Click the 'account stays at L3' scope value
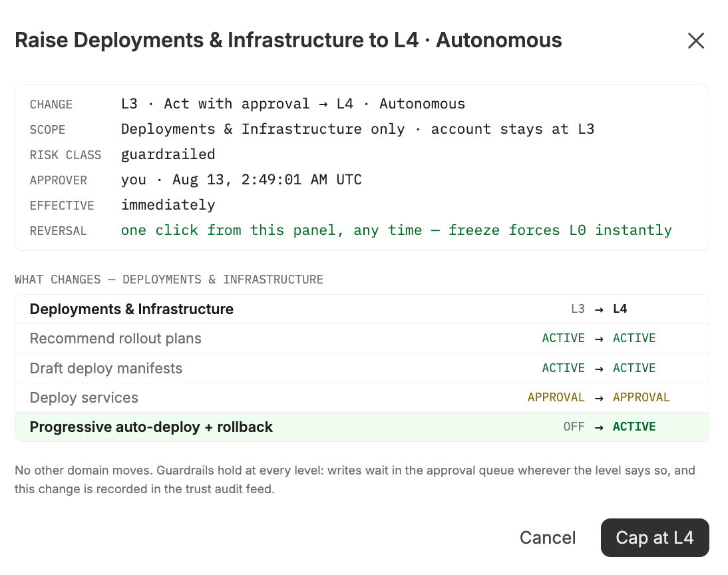 point(512,129)
